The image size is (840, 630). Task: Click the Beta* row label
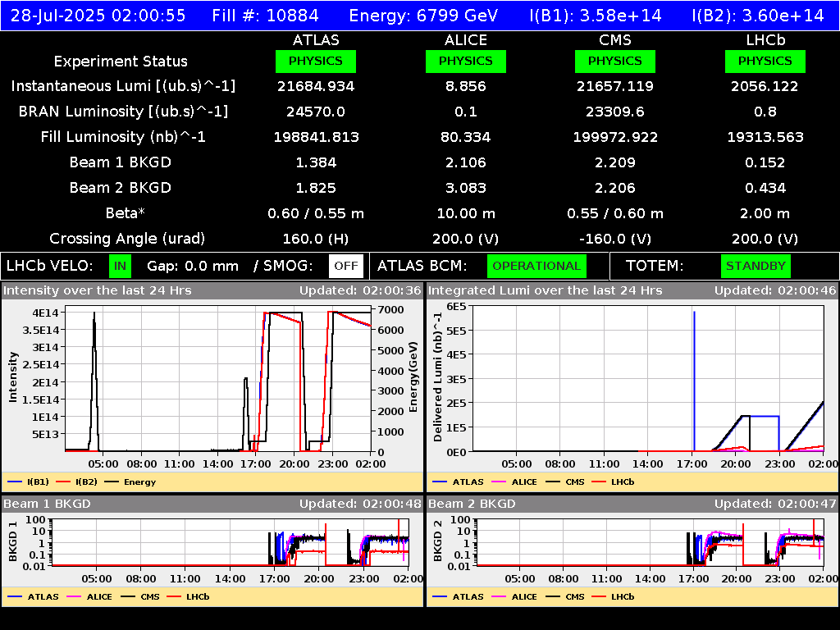pyautogui.click(x=126, y=213)
